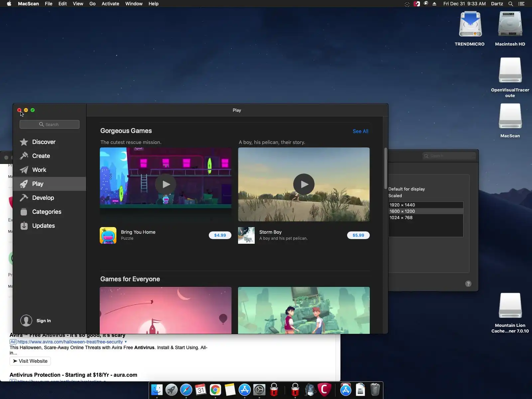This screenshot has height=399, width=532.
Task: Open the Antivirus Protection aura.com result
Action: 73,375
